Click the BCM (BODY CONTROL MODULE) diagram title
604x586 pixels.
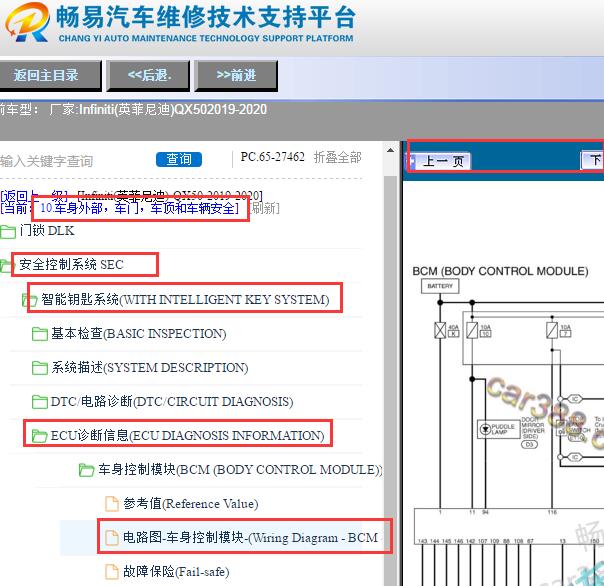click(500, 271)
